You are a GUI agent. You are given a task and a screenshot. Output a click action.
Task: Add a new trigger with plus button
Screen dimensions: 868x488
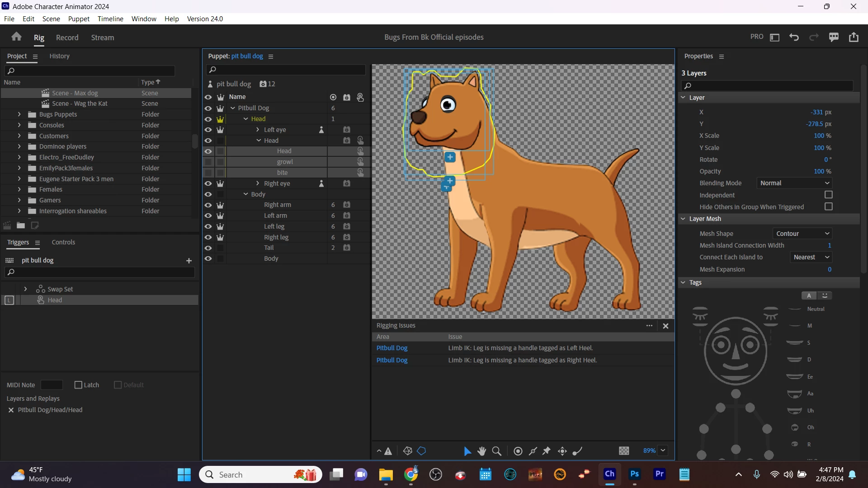tap(189, 261)
